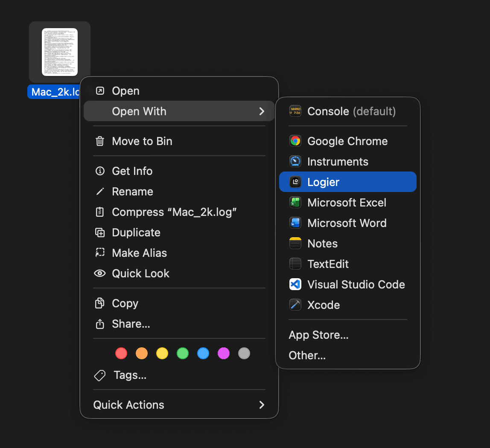Viewport: 490px width, 448px height.
Task: Click the Notes app icon
Action: coord(295,243)
